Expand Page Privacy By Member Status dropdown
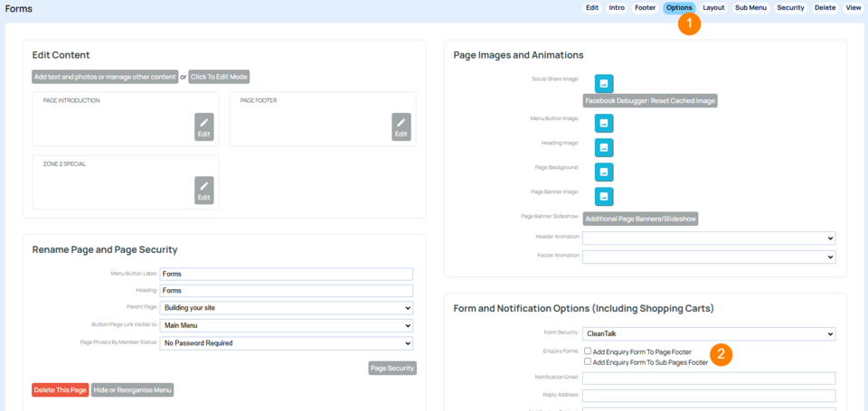The width and height of the screenshot is (868, 411). (286, 343)
